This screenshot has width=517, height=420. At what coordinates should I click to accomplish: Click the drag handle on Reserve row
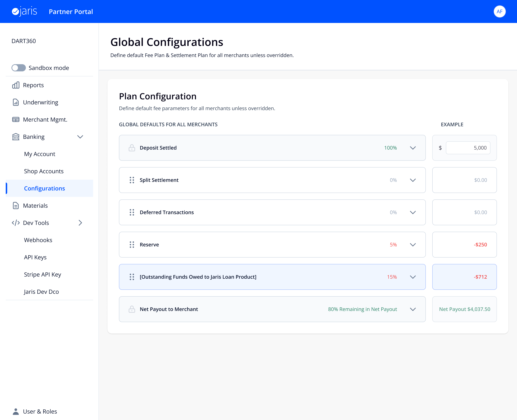click(132, 245)
